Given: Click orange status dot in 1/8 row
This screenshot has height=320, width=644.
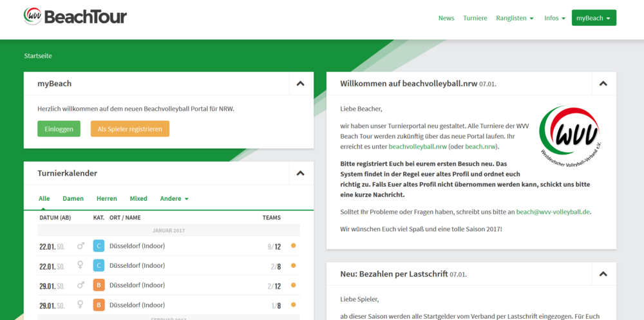Looking at the screenshot, I should (293, 305).
